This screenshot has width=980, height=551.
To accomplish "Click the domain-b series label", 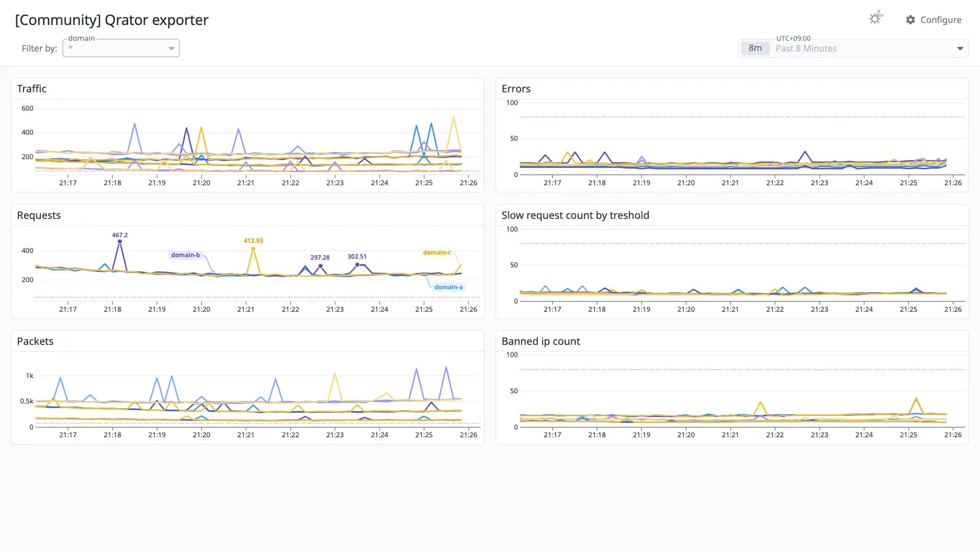I will coord(185,255).
